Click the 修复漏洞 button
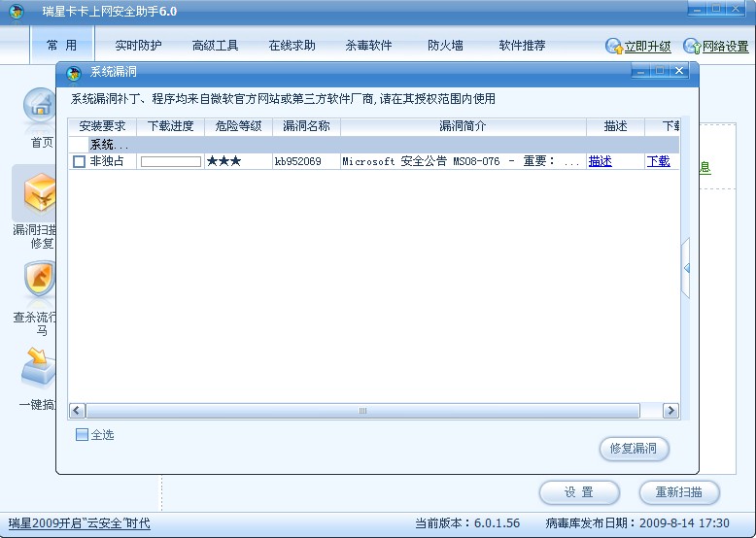Viewport: 756px width, 538px height. [634, 449]
